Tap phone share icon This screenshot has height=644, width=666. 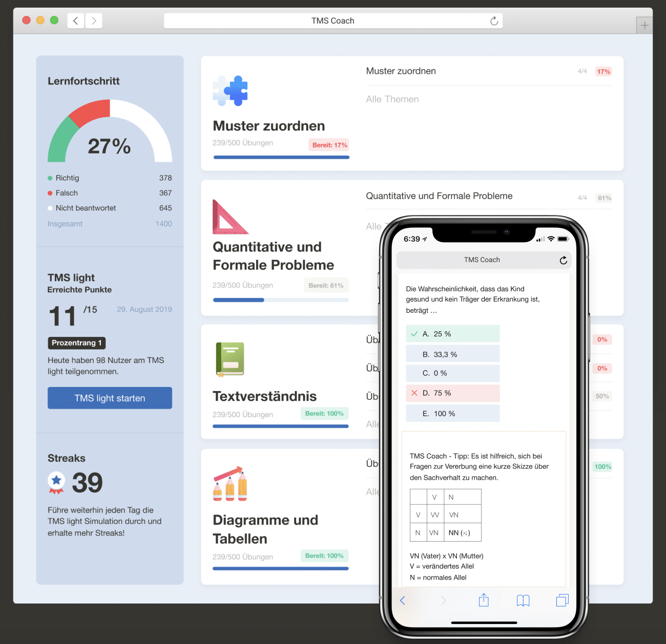tap(484, 600)
